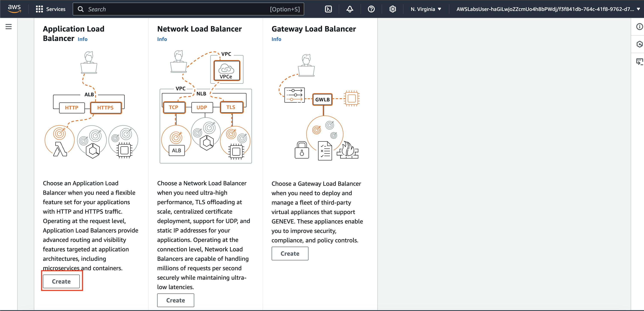Expand the left hamburger navigation menu

(x=9, y=27)
